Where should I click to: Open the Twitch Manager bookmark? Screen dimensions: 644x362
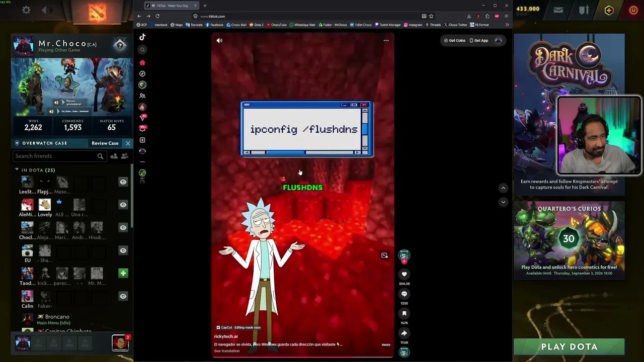pyautogui.click(x=387, y=25)
